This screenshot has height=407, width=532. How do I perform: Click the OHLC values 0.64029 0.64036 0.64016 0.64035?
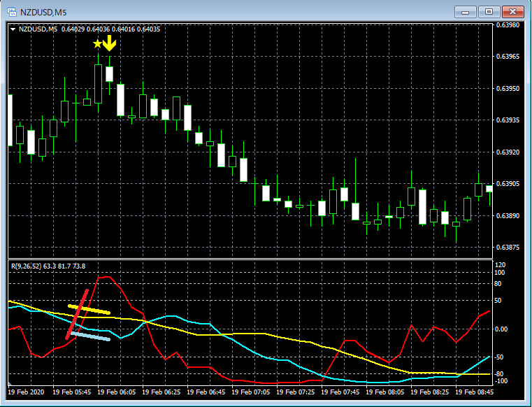tap(110, 29)
